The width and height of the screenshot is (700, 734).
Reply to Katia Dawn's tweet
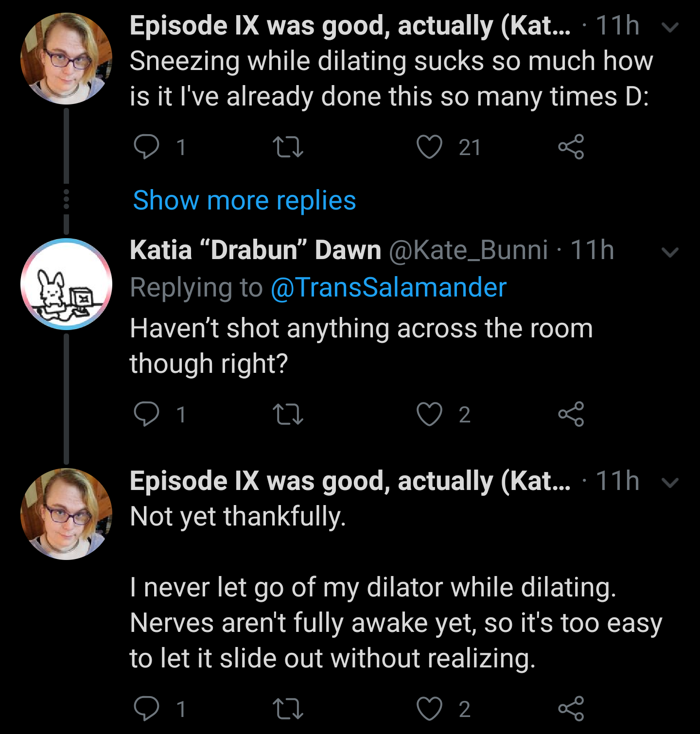[146, 414]
